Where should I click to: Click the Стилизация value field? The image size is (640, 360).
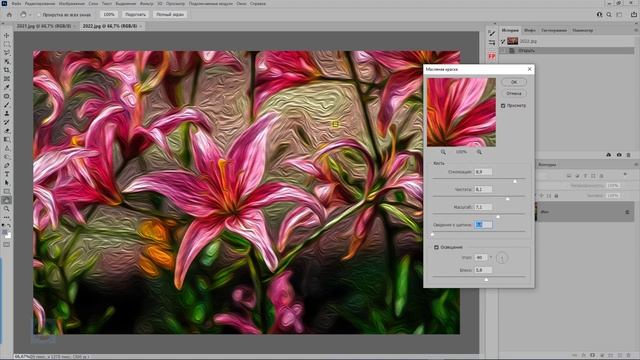(x=483, y=172)
